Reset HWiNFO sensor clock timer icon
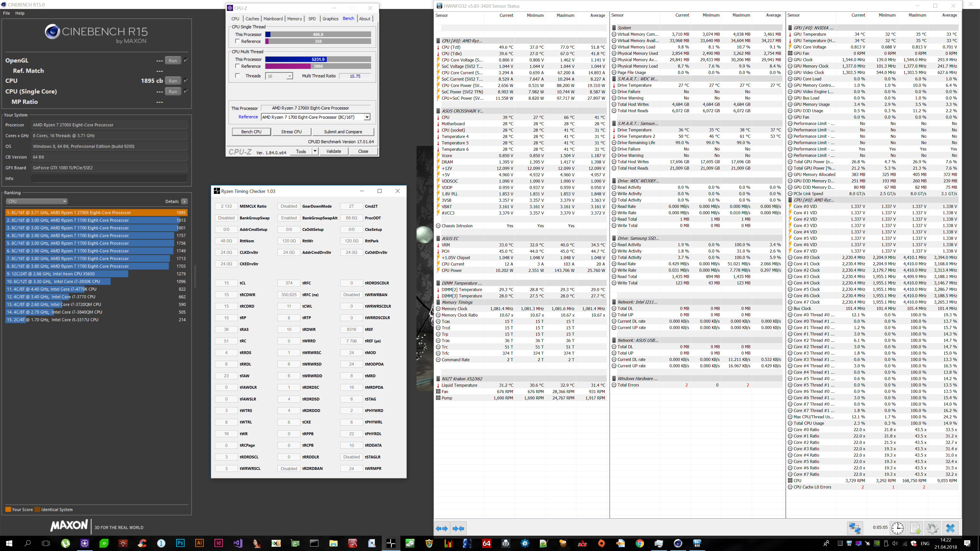The image size is (980, 551). click(898, 528)
